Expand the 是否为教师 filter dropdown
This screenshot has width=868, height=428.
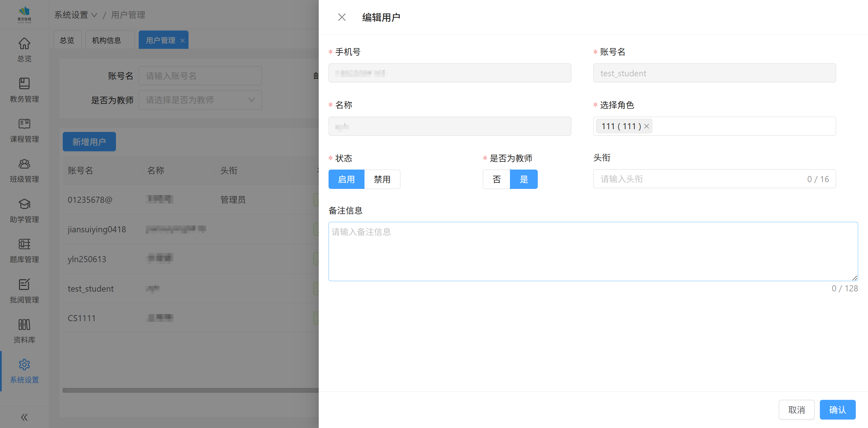tap(200, 100)
